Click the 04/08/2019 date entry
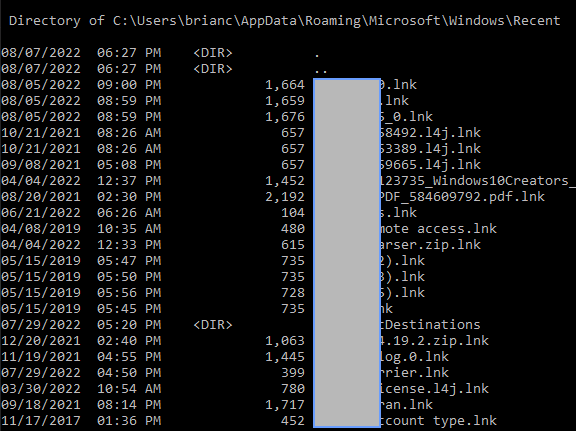The height and width of the screenshot is (431, 576). click(41, 229)
